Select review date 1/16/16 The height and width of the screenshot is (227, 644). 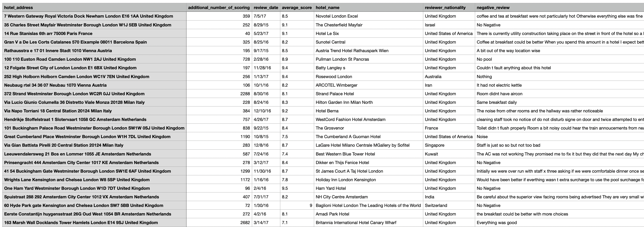click(266, 180)
